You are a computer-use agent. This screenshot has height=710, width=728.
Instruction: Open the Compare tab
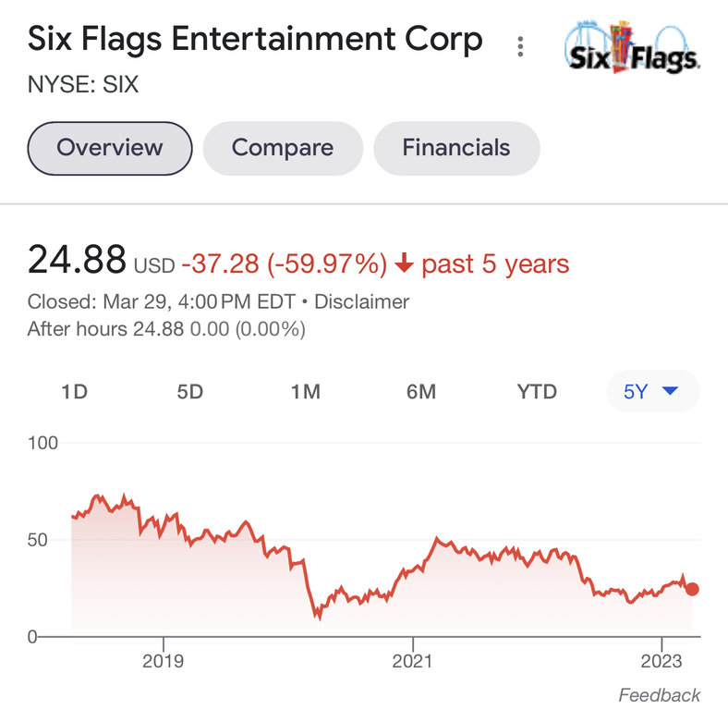[282, 148]
